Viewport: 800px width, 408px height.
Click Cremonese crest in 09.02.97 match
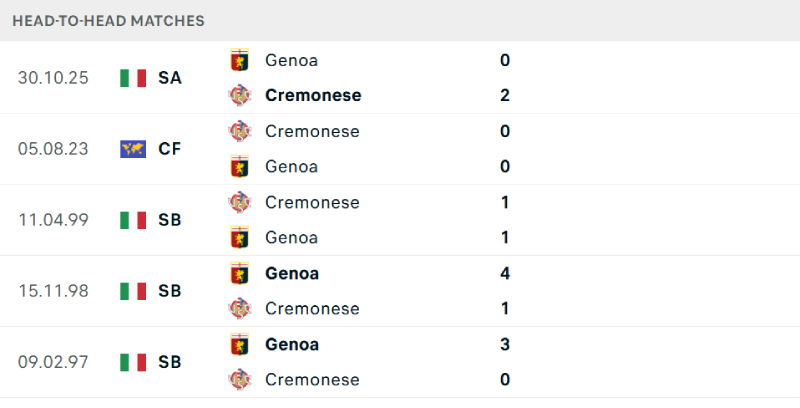tap(239, 379)
